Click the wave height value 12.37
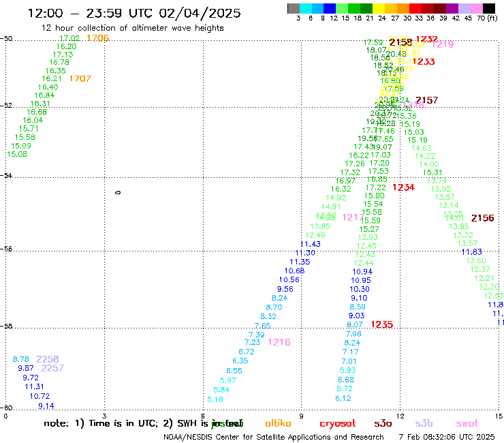Viewport: 504px width, 443px height. pyautogui.click(x=480, y=269)
